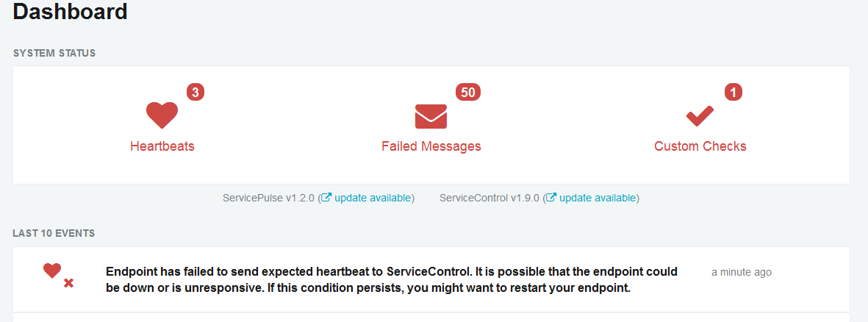The height and width of the screenshot is (322, 868).
Task: Click the ServiceControl v1.9.0 version text
Action: tap(489, 198)
